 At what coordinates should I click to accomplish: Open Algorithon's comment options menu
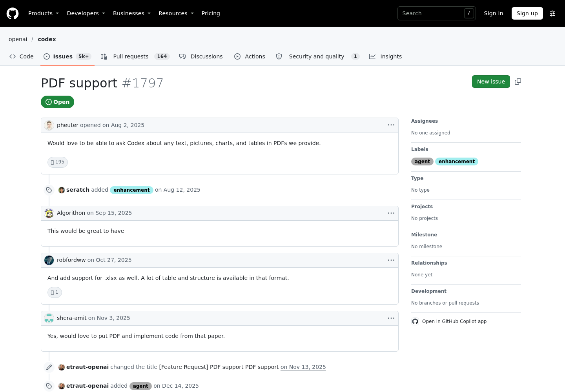pyautogui.click(x=391, y=213)
